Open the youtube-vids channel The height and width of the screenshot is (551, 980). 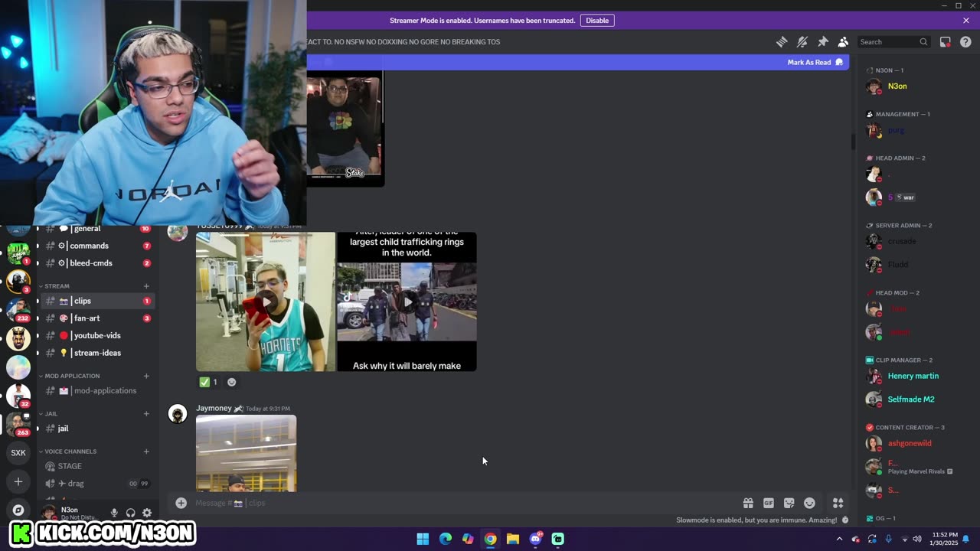coord(96,336)
